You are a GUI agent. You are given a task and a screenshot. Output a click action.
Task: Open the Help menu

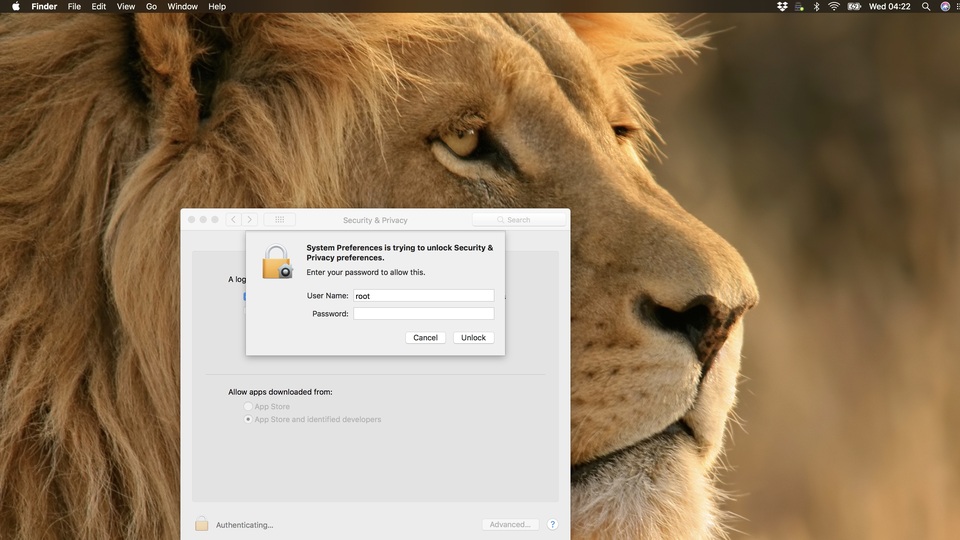point(217,7)
